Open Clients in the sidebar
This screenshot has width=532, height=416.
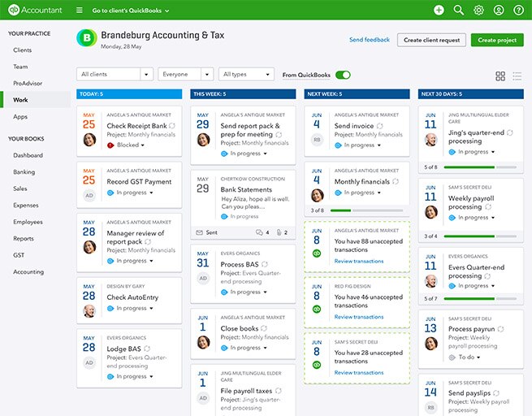[x=23, y=50]
